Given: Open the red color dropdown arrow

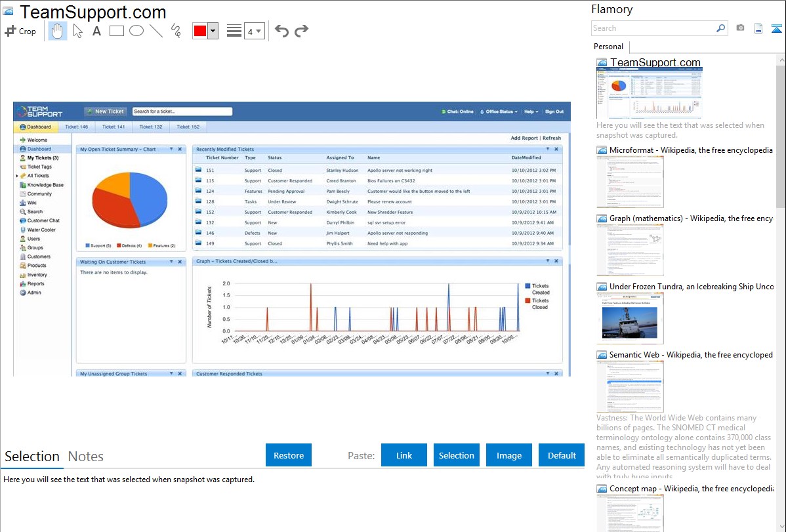Looking at the screenshot, I should pos(213,31).
